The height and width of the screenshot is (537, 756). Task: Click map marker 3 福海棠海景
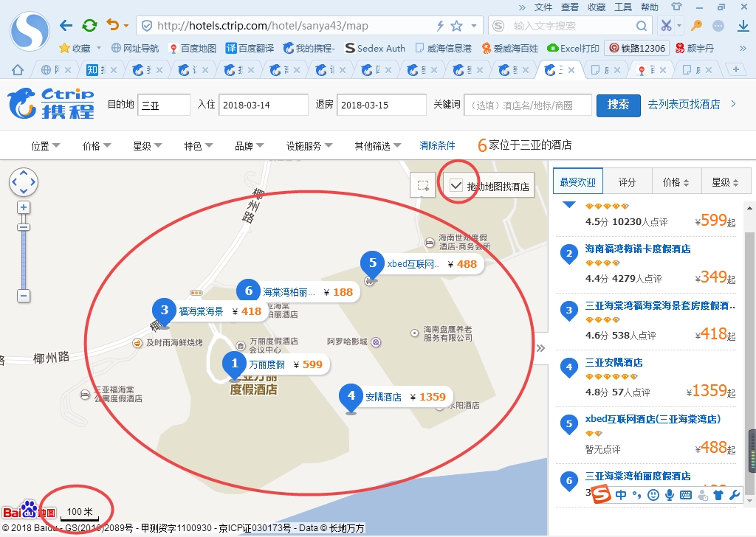[x=165, y=311]
